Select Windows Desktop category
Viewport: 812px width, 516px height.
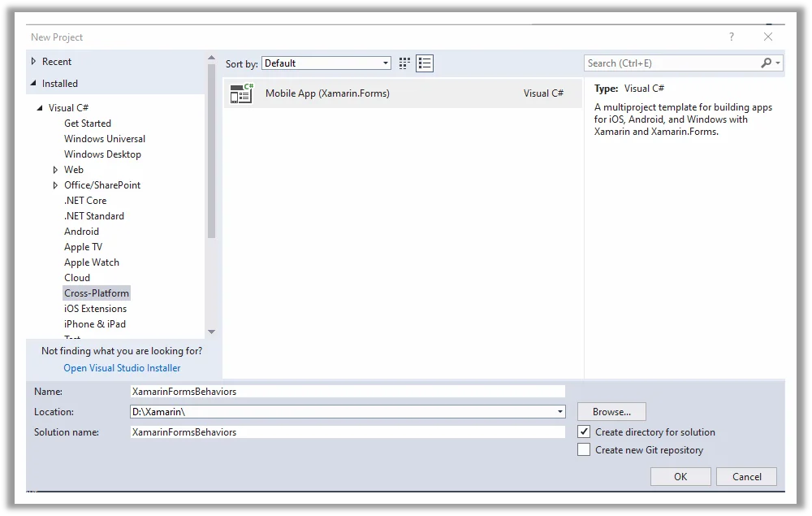tap(102, 154)
